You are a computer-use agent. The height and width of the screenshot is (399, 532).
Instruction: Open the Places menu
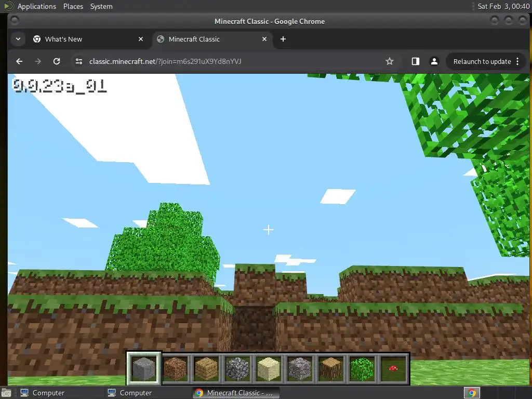(73, 6)
